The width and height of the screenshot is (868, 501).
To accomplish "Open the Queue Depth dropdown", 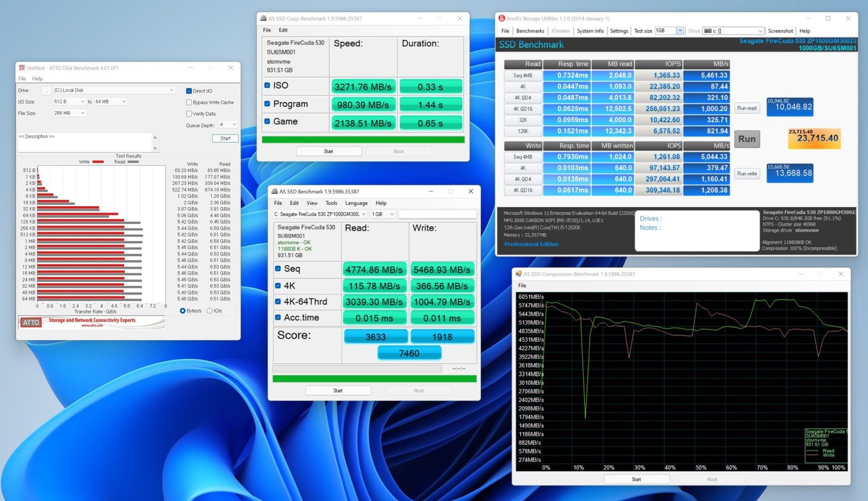I will point(228,125).
